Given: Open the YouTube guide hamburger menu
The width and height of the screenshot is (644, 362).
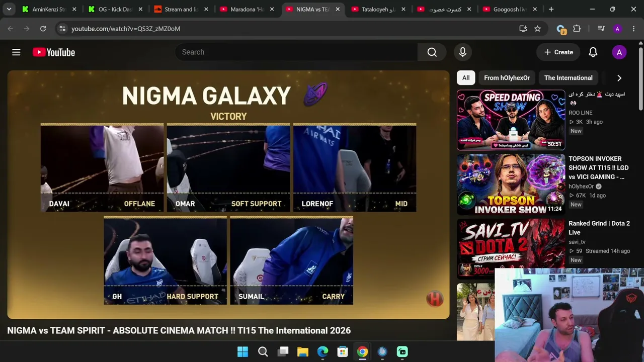Looking at the screenshot, I should click(x=16, y=52).
